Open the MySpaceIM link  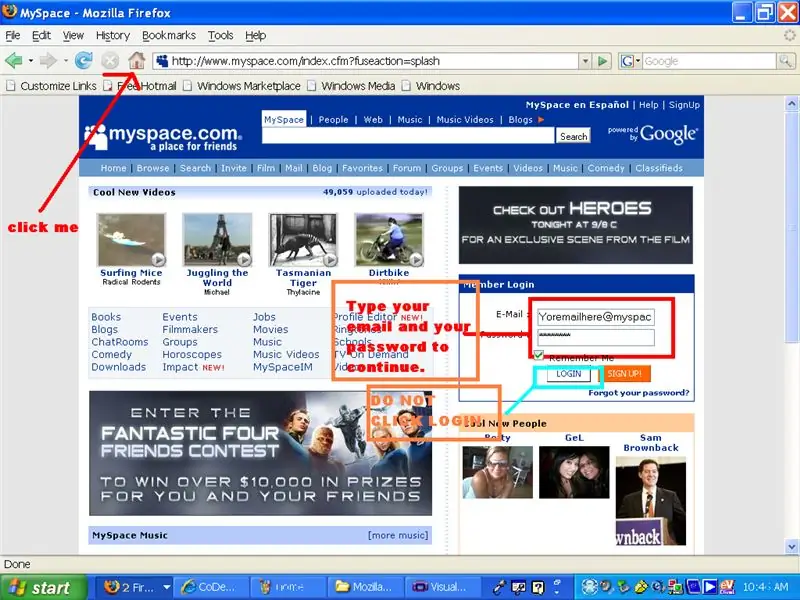283,367
